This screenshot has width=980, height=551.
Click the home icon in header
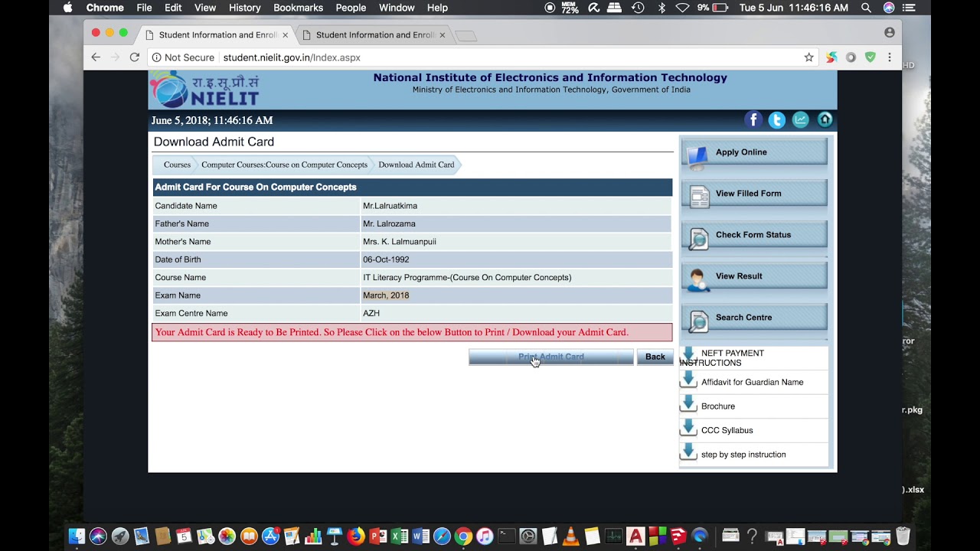tap(825, 120)
